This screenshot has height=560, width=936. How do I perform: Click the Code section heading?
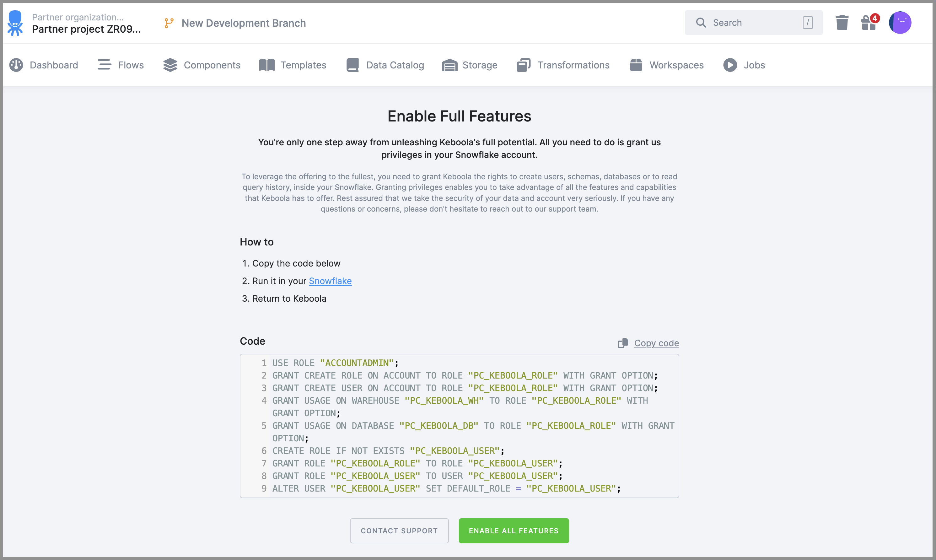(x=252, y=341)
